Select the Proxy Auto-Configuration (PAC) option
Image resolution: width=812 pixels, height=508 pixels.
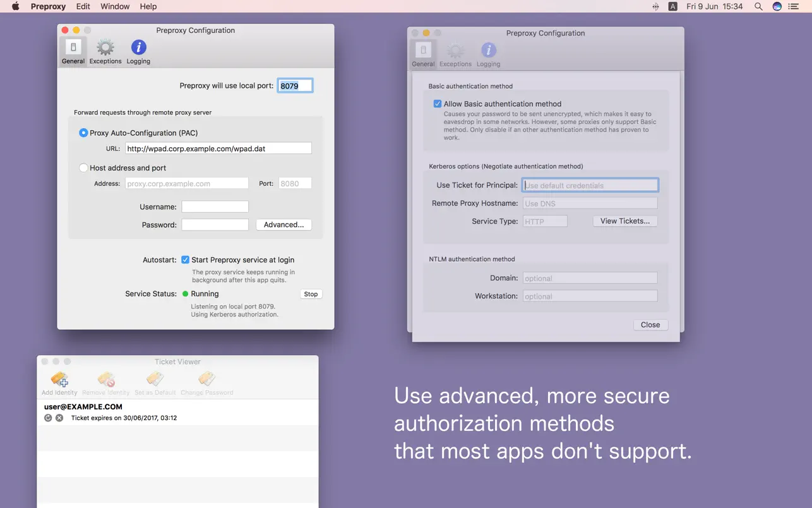coord(83,133)
